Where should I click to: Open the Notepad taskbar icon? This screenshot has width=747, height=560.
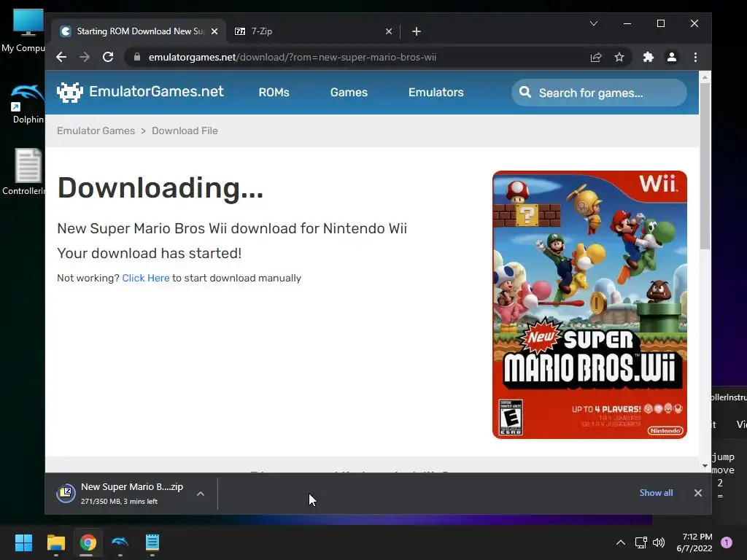pyautogui.click(x=152, y=542)
